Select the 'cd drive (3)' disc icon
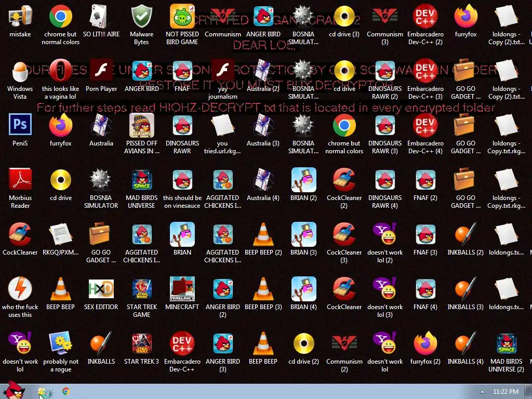This screenshot has width=532, height=399. tap(344, 16)
